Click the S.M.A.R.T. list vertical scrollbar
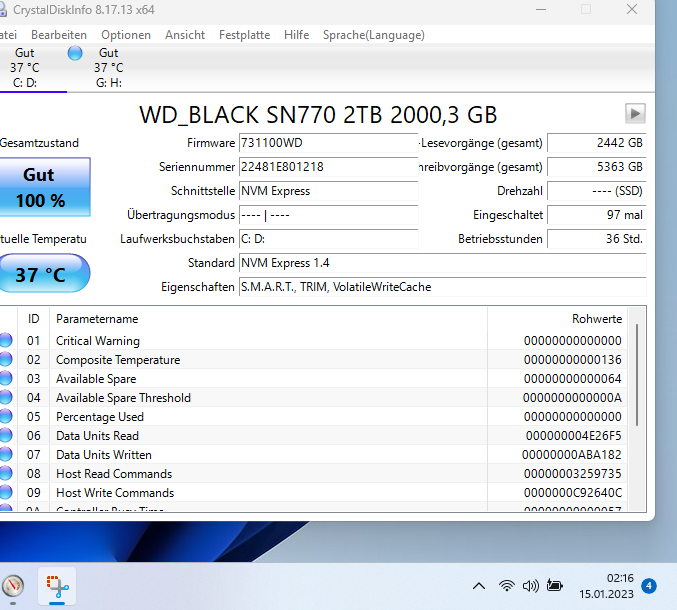The image size is (677, 610). click(x=637, y=375)
